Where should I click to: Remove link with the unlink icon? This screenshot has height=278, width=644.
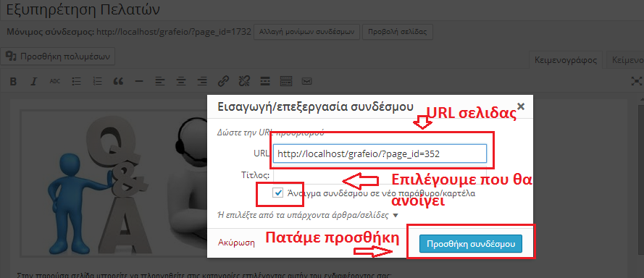(244, 81)
